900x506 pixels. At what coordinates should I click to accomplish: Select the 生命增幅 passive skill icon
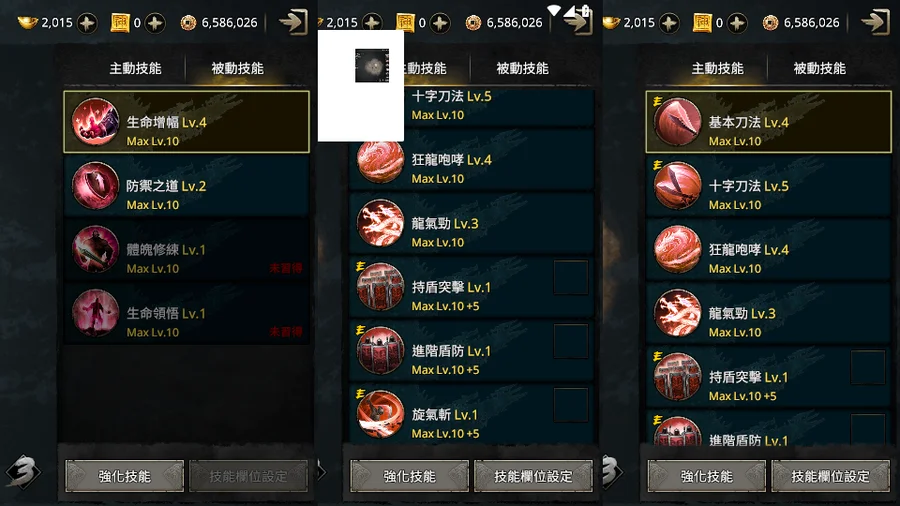point(95,122)
